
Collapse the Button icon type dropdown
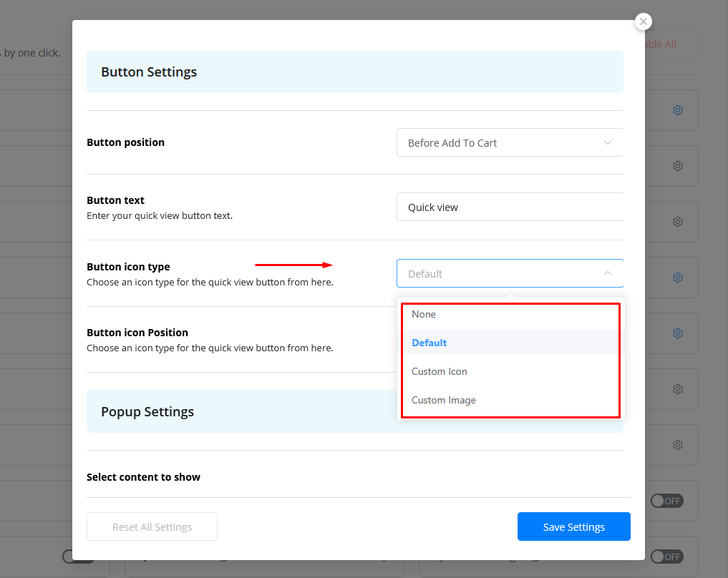tap(509, 273)
